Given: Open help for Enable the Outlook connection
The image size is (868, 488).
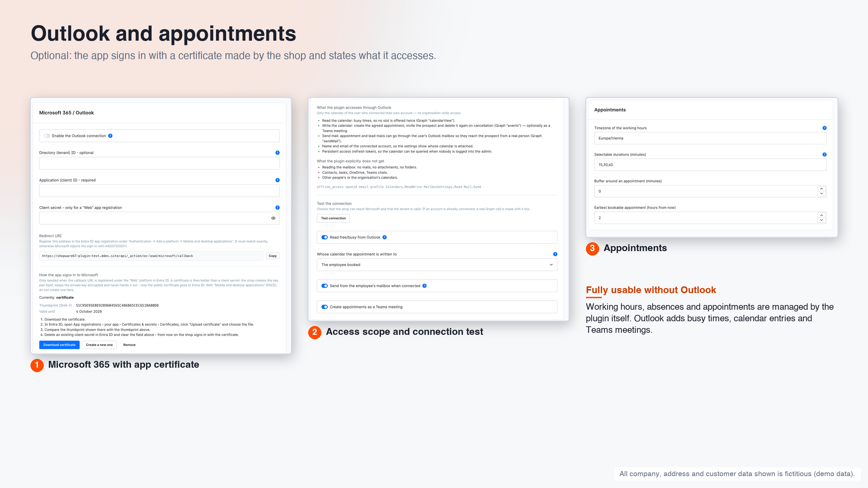Looking at the screenshot, I should (x=110, y=136).
